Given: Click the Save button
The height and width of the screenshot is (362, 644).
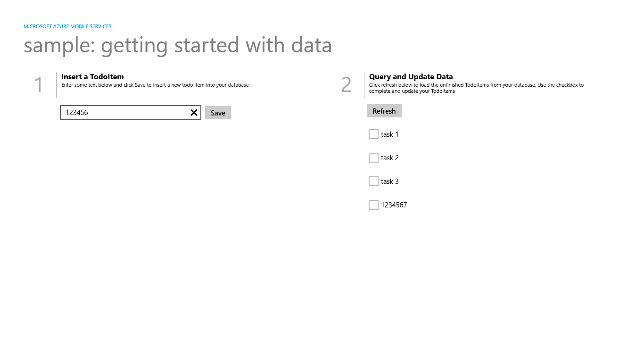Looking at the screenshot, I should click(218, 113).
